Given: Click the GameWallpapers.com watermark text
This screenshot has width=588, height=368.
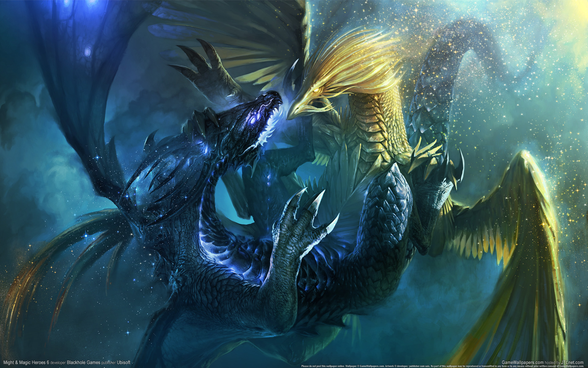Looking at the screenshot, I should point(522,362).
